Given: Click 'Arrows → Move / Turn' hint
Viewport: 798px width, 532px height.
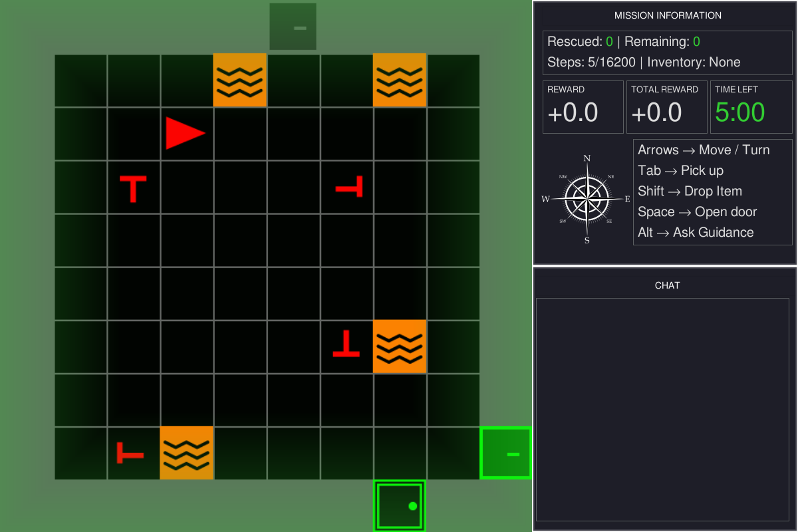Looking at the screenshot, I should [x=704, y=150].
